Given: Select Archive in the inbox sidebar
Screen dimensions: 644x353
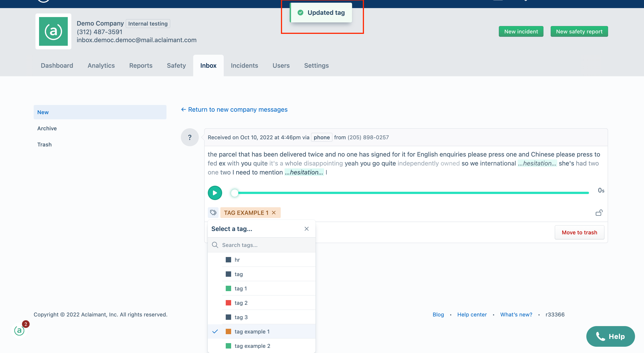Looking at the screenshot, I should click(47, 128).
